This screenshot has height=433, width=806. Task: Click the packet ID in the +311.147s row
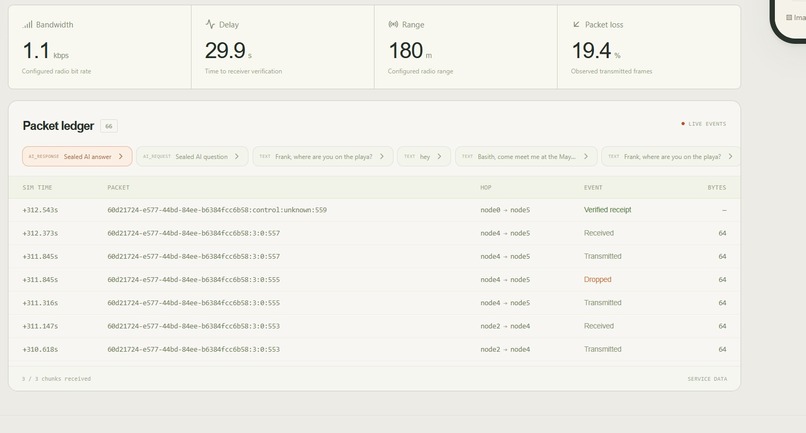click(193, 326)
